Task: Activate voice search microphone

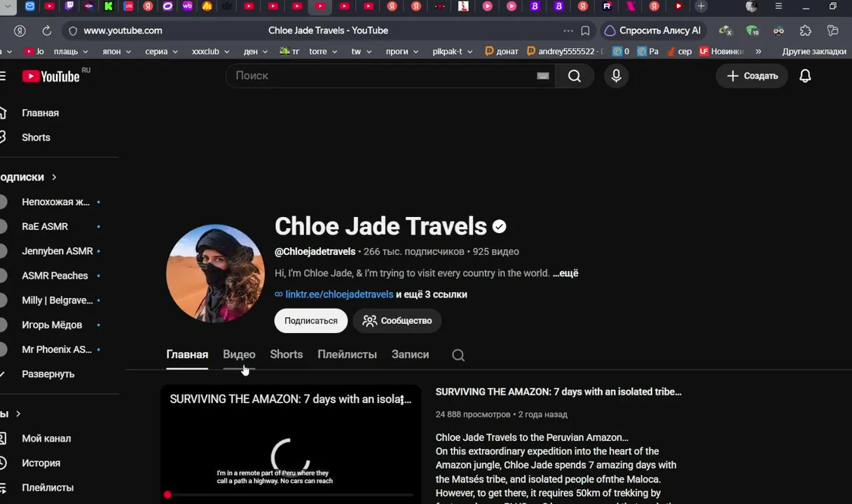Action: (x=617, y=76)
